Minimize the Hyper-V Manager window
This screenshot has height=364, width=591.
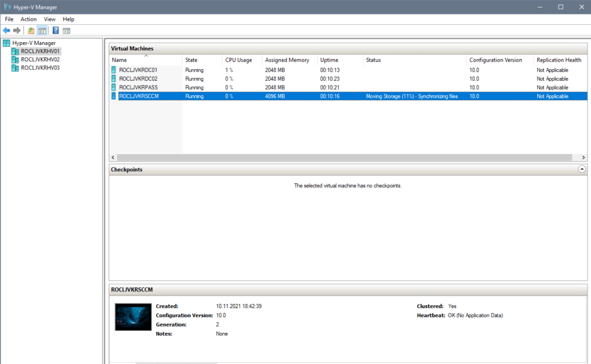pos(540,7)
